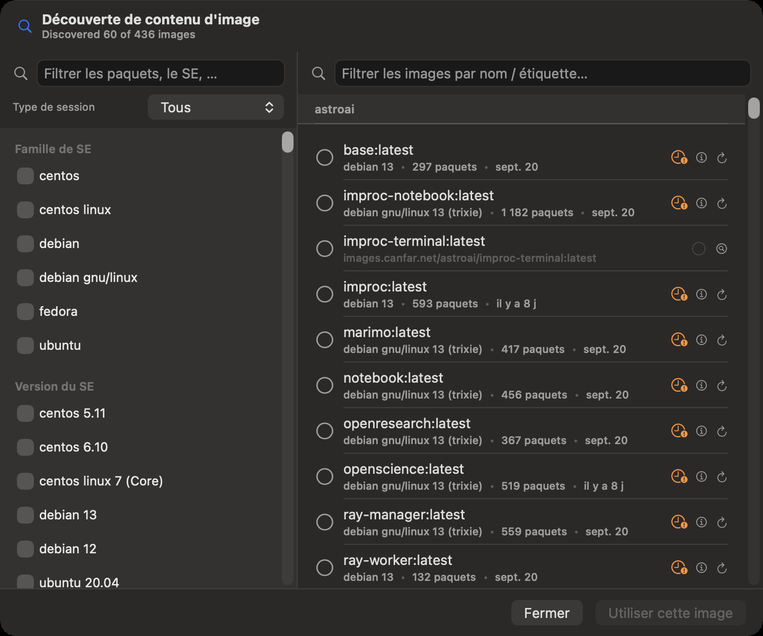This screenshot has height=636, width=763.
Task: Refresh the openscience:latest image
Action: point(722,476)
